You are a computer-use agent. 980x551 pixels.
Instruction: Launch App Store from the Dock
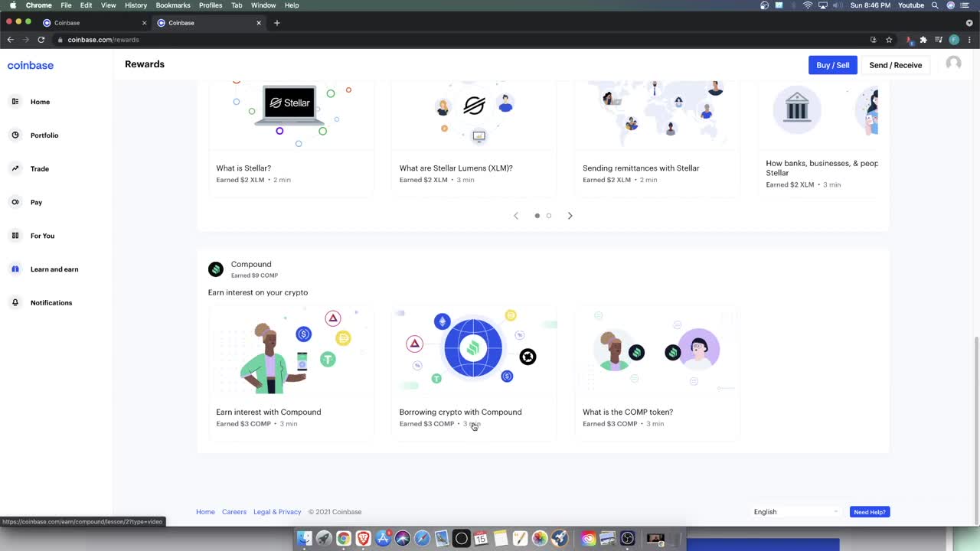pos(383,539)
